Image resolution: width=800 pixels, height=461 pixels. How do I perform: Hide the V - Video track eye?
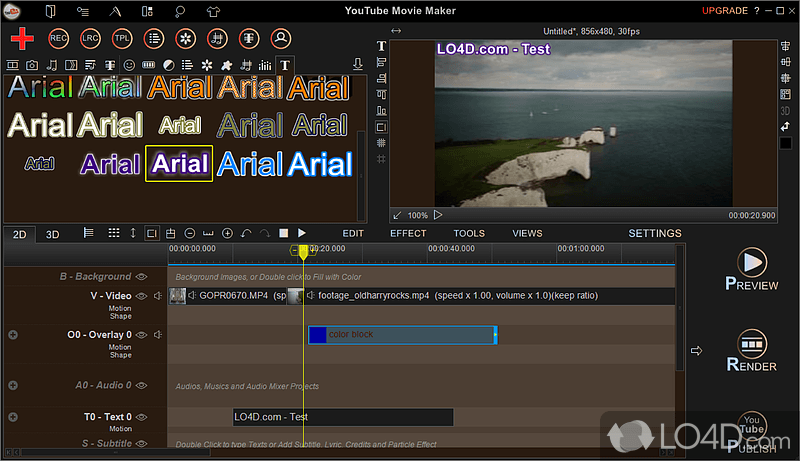coord(142,296)
